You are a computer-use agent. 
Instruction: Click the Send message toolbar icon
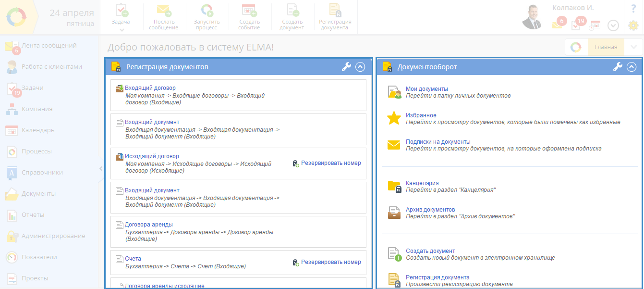(163, 10)
